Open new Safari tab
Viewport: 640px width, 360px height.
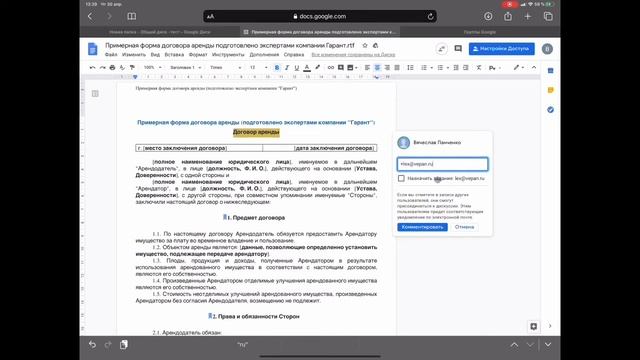pyautogui.click(x=528, y=16)
